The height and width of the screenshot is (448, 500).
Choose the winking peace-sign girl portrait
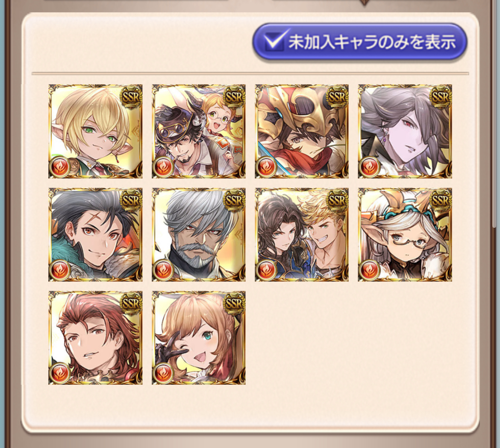(x=199, y=338)
